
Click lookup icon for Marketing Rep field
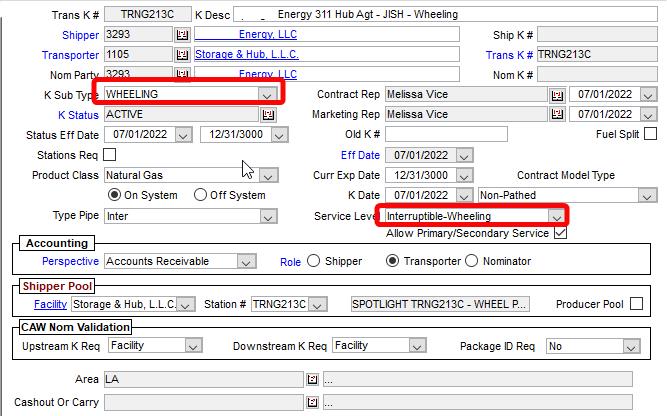pos(558,115)
